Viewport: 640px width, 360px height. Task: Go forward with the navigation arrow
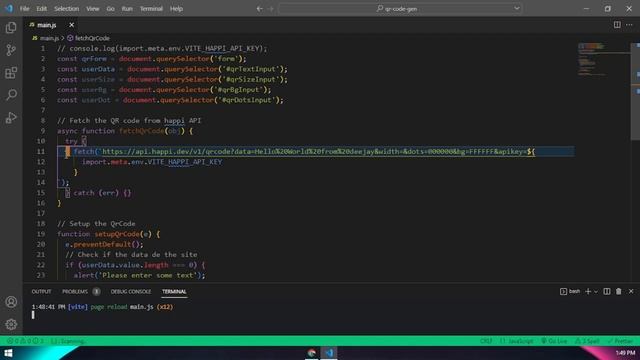[270, 9]
